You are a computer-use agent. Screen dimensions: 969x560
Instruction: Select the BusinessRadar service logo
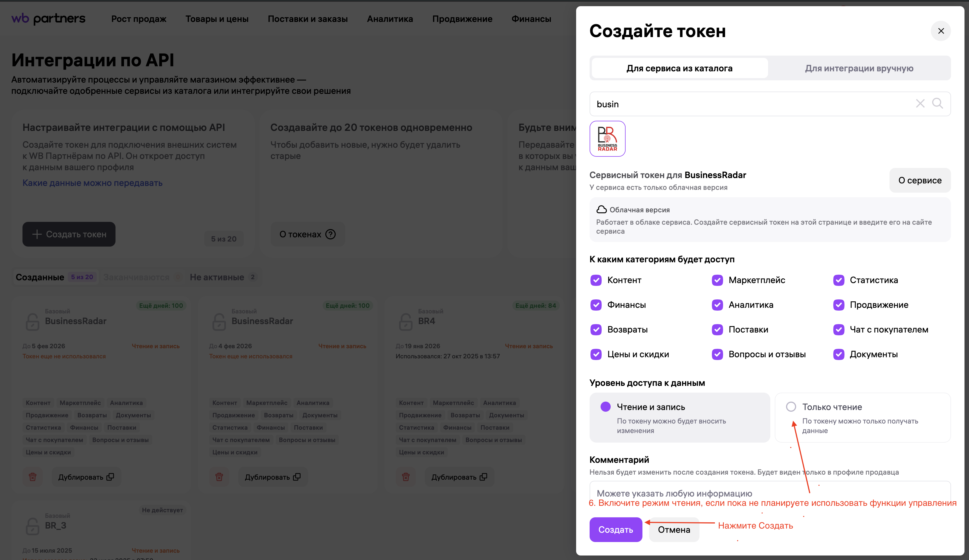coord(607,139)
